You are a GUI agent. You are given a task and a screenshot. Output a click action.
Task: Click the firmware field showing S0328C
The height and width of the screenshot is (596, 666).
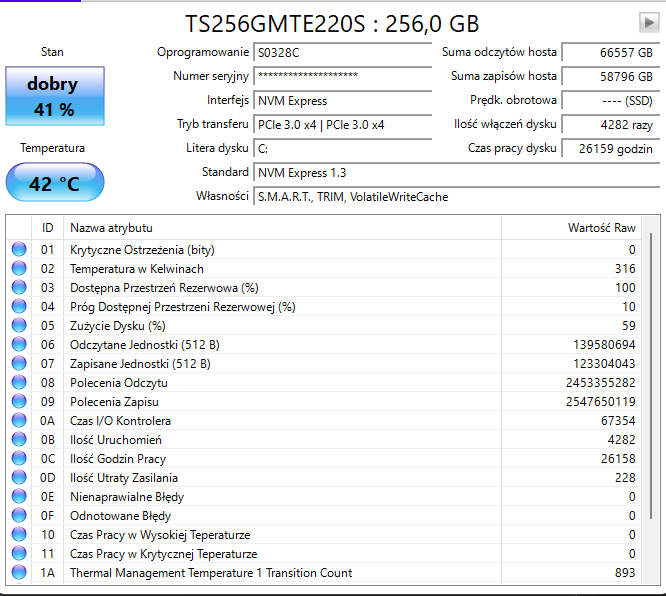pyautogui.click(x=342, y=52)
